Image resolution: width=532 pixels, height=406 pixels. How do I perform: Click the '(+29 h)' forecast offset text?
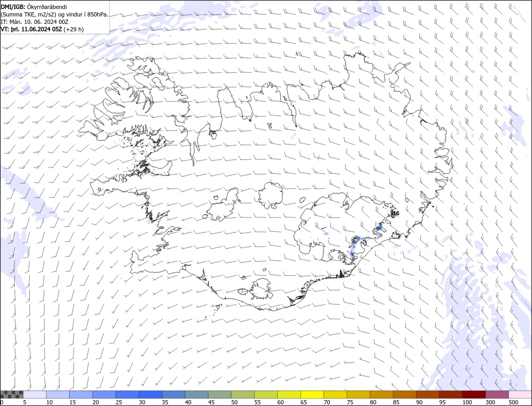click(x=73, y=29)
